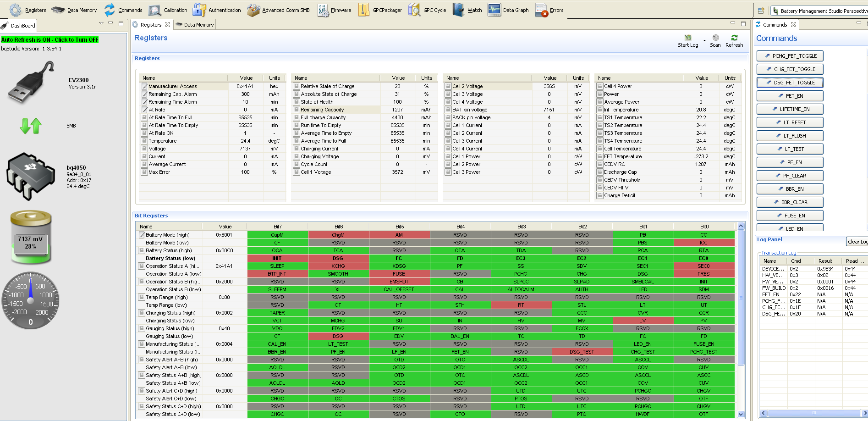Open the Watch tool
Screen dimensions: 868x421
tap(467, 10)
